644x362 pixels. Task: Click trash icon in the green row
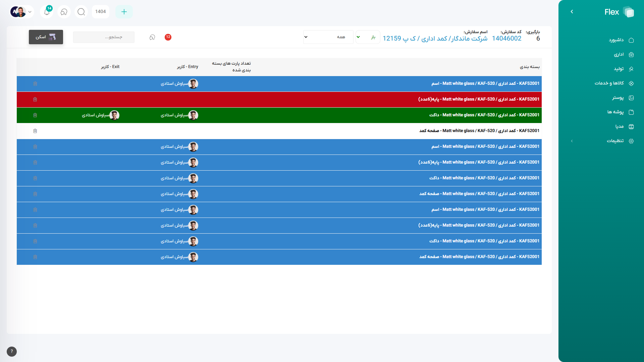click(x=35, y=115)
